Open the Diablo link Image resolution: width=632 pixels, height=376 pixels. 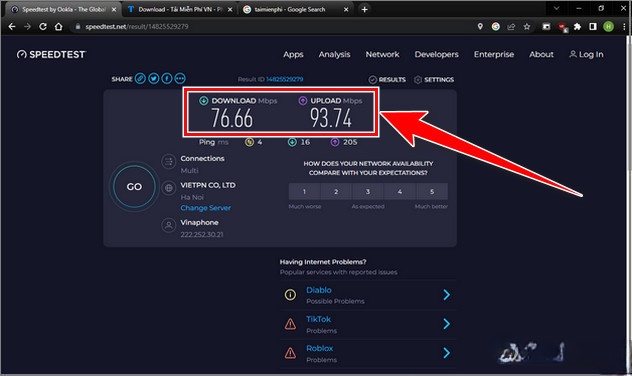[x=319, y=290]
